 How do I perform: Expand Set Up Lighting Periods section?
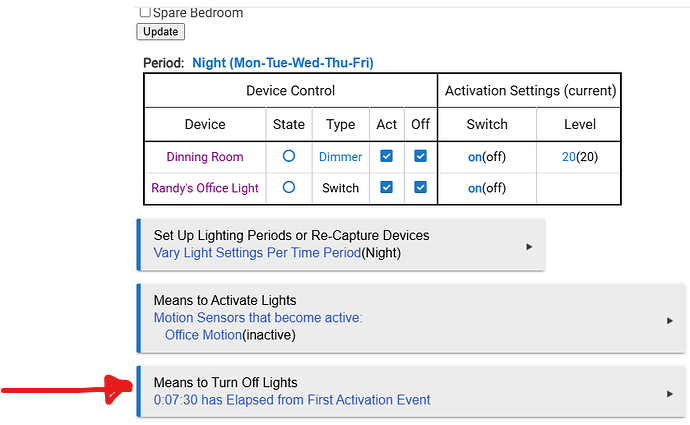[x=529, y=246]
